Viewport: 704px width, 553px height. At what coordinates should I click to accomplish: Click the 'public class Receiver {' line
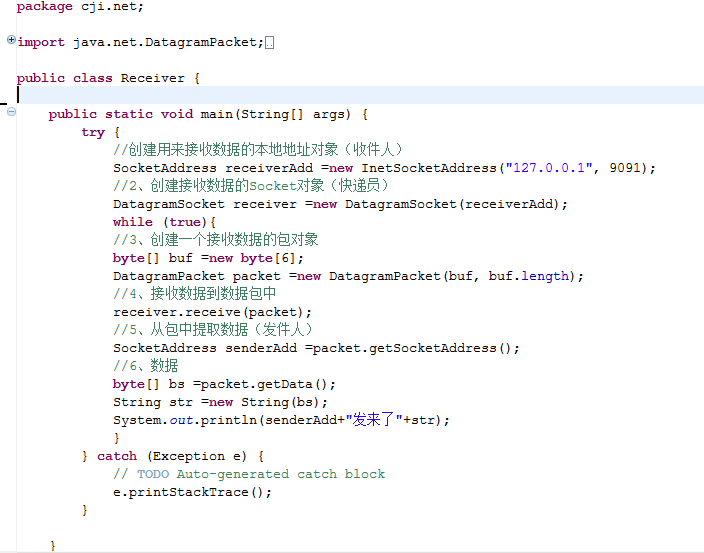coord(108,78)
